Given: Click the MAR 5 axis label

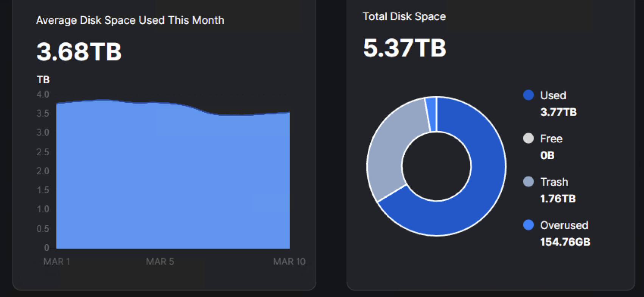Looking at the screenshot, I should coord(160,262).
